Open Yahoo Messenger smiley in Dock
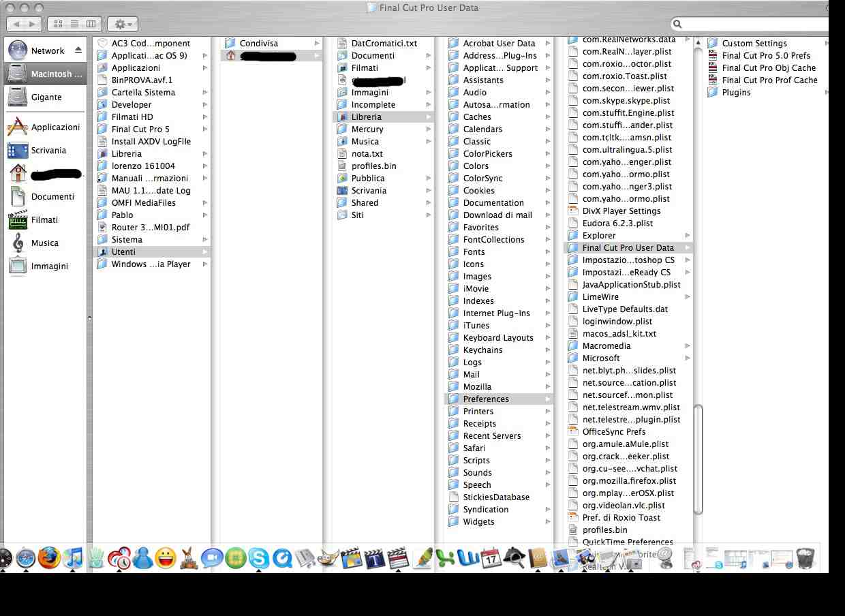Image resolution: width=845 pixels, height=616 pixels. pos(166,558)
